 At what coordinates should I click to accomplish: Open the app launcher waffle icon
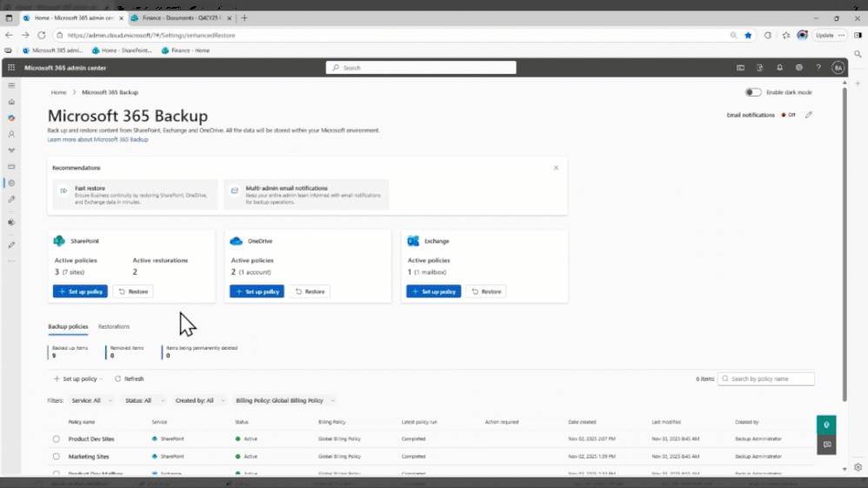[11, 68]
